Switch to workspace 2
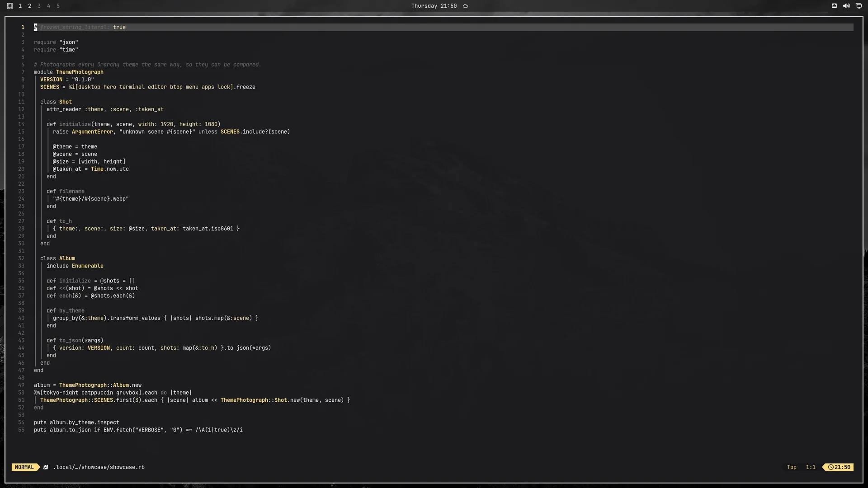Image resolution: width=868 pixels, height=488 pixels. [x=29, y=6]
